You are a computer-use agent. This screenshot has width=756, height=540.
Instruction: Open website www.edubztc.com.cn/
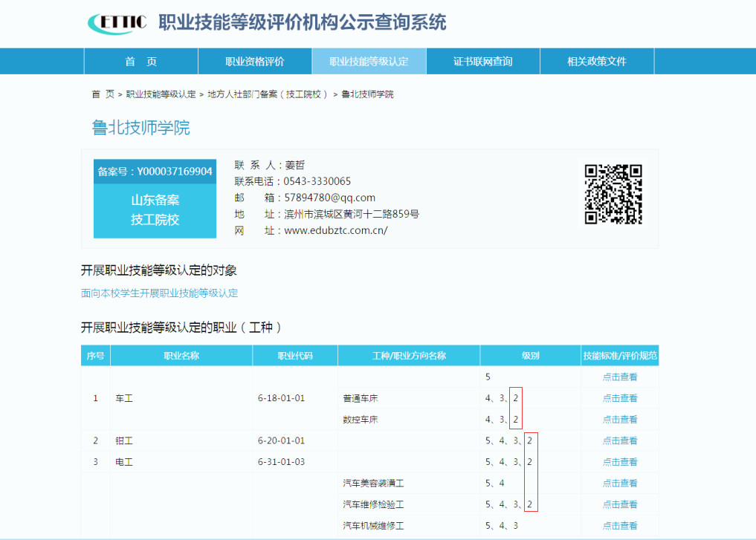pyautogui.click(x=335, y=231)
